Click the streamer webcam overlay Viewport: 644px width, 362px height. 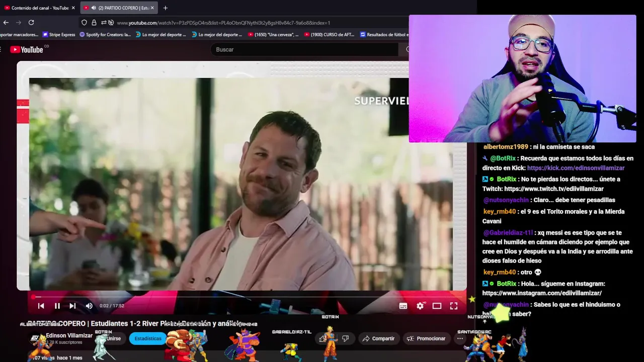coord(522,78)
